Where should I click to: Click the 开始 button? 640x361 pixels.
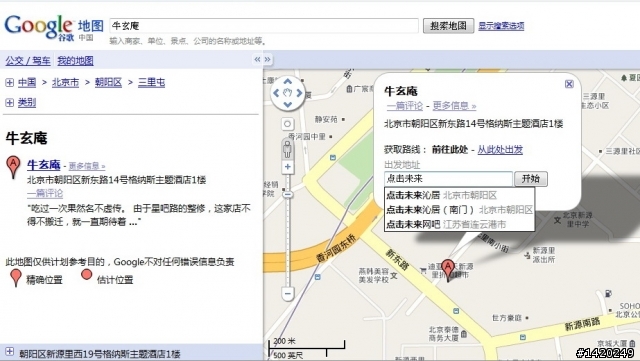tap(531, 178)
